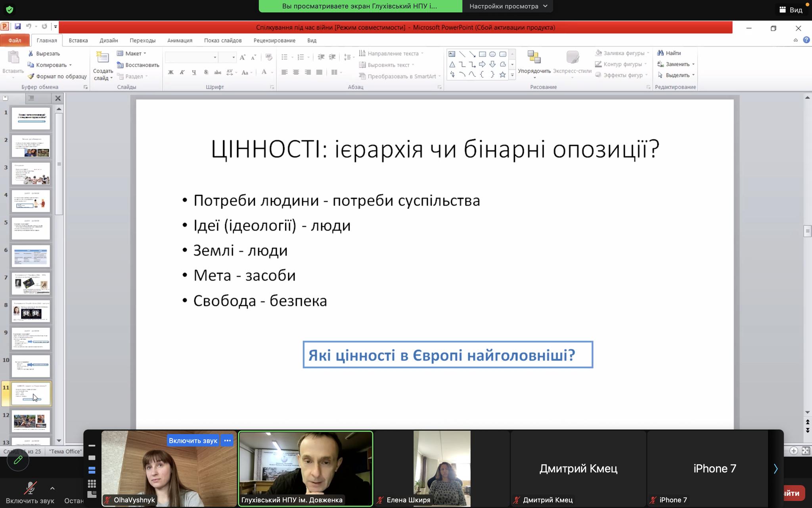812x508 pixels.
Task: Select slide 12 thumbnail
Action: pyautogui.click(x=31, y=421)
